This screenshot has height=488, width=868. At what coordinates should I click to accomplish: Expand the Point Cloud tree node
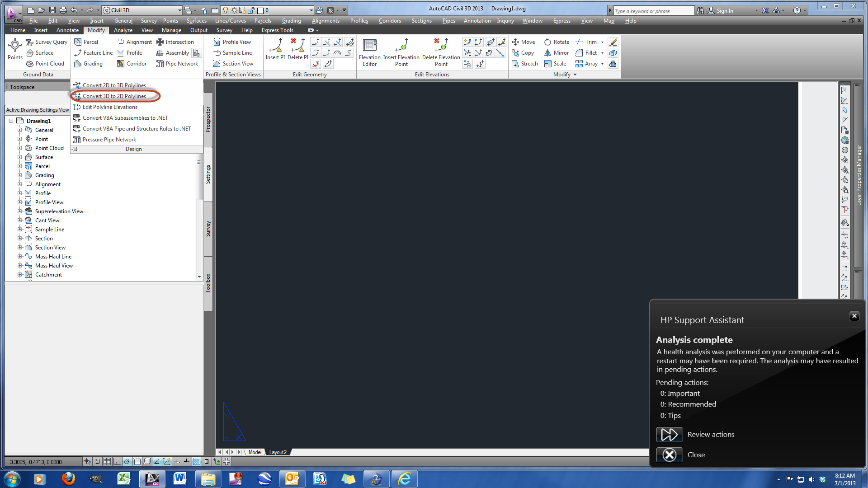pyautogui.click(x=19, y=148)
